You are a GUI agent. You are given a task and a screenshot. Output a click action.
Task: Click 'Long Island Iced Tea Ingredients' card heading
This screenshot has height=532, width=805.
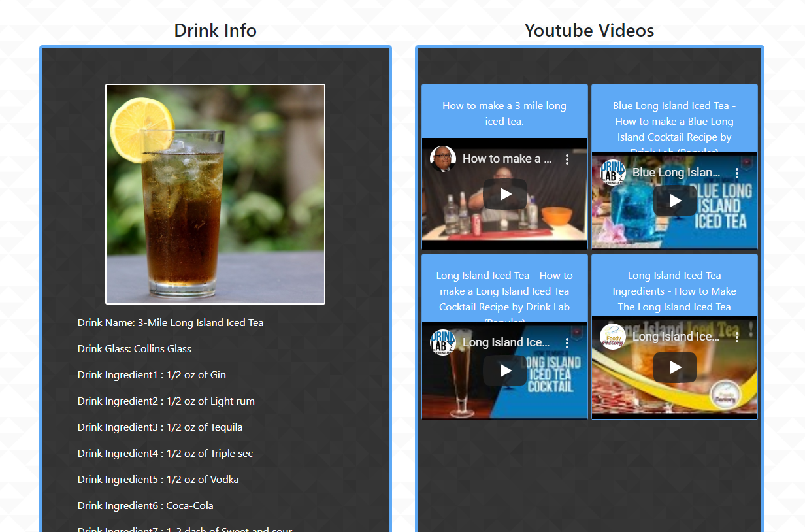coord(674,291)
